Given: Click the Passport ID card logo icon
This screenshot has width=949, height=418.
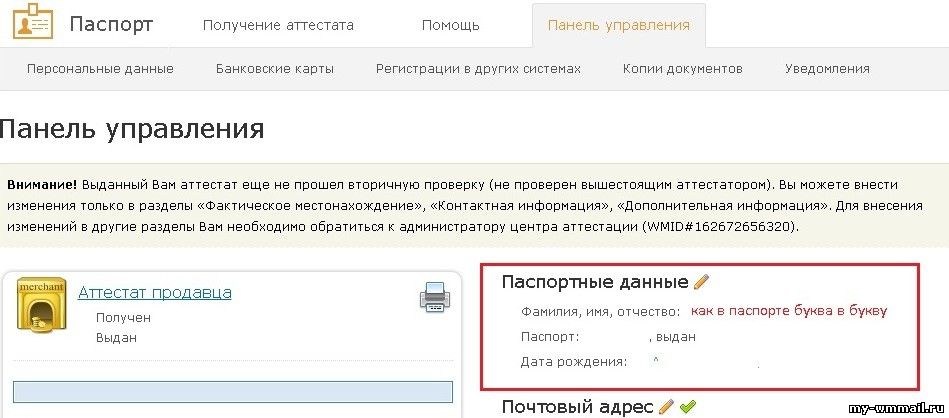Looking at the screenshot, I should tap(33, 22).
